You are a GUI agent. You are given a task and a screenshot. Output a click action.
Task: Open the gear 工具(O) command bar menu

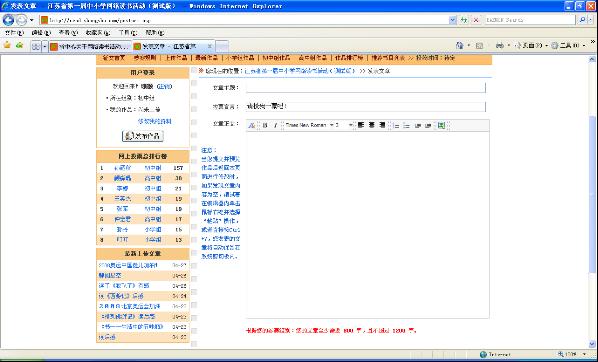click(x=568, y=46)
